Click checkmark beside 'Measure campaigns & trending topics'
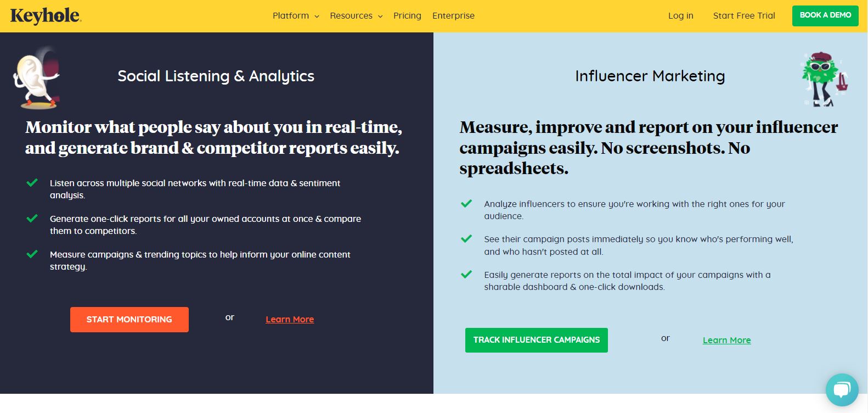 point(32,254)
